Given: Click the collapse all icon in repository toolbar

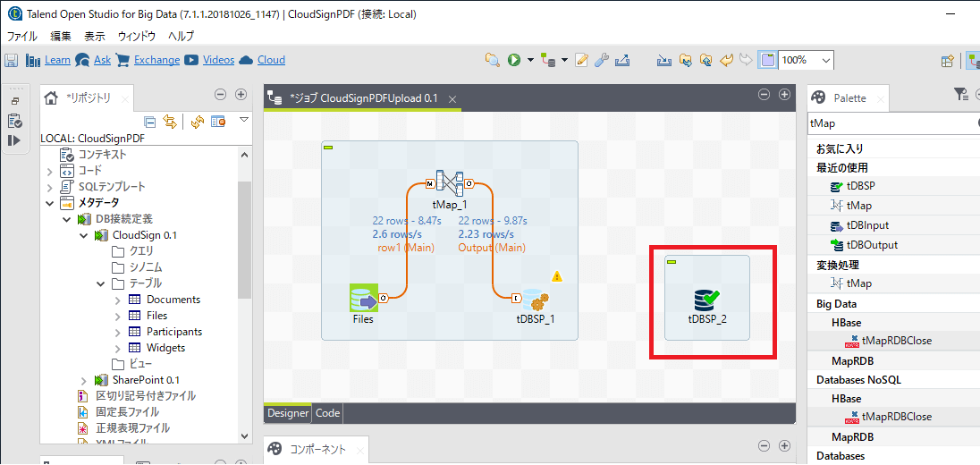Looking at the screenshot, I should click(149, 122).
